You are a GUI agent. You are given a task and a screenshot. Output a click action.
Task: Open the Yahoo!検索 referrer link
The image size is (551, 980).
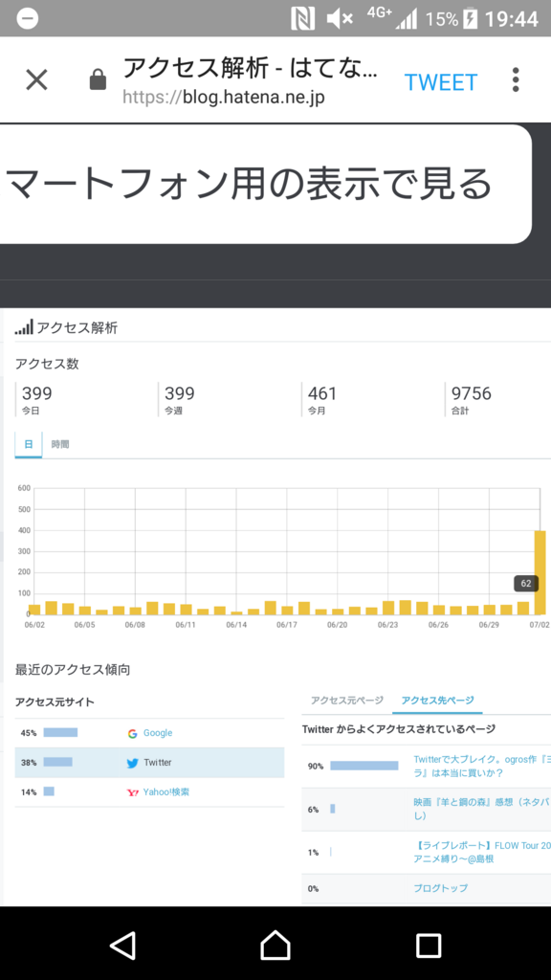[x=166, y=791]
